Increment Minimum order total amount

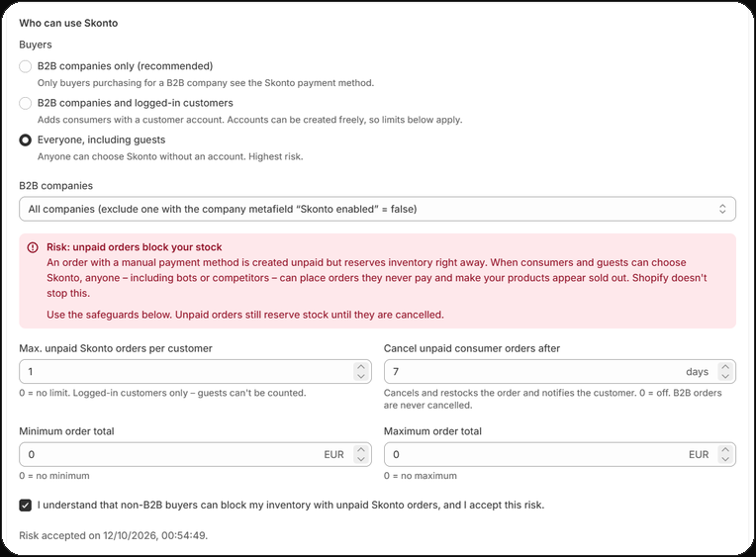[361, 449]
